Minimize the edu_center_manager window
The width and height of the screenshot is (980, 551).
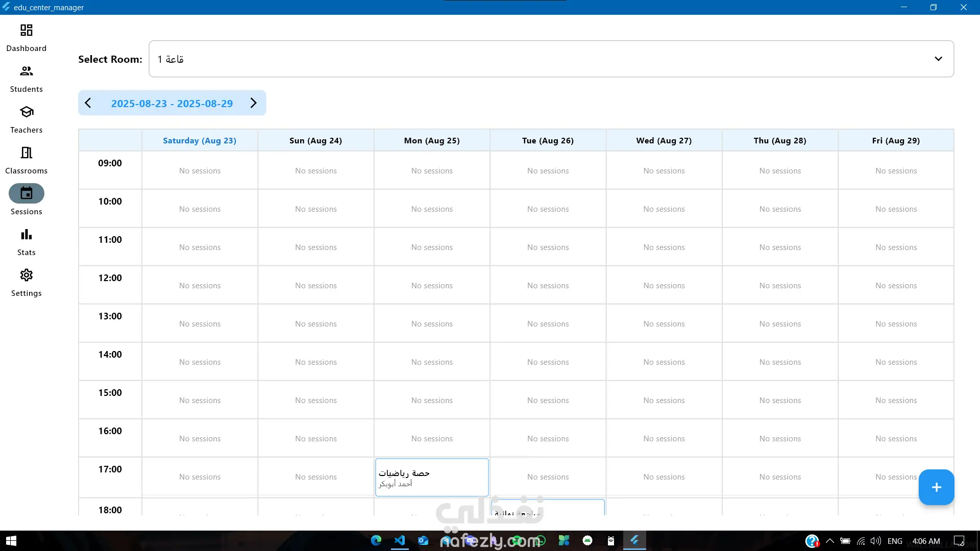tap(904, 7)
